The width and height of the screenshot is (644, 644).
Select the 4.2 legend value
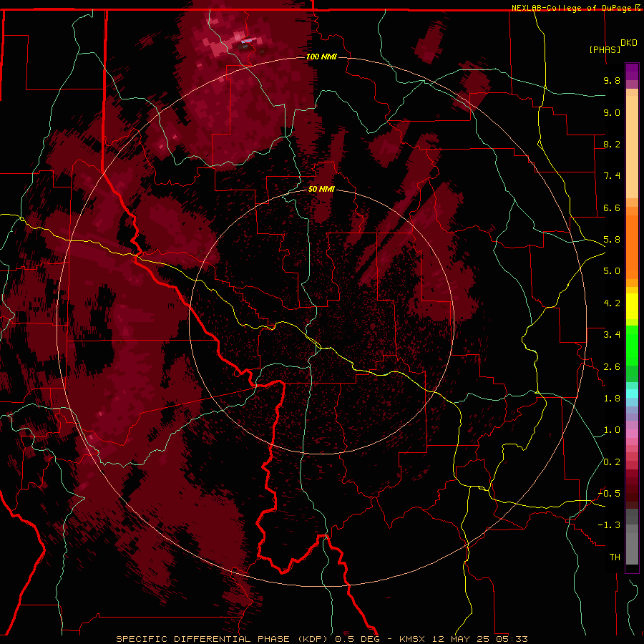612,303
